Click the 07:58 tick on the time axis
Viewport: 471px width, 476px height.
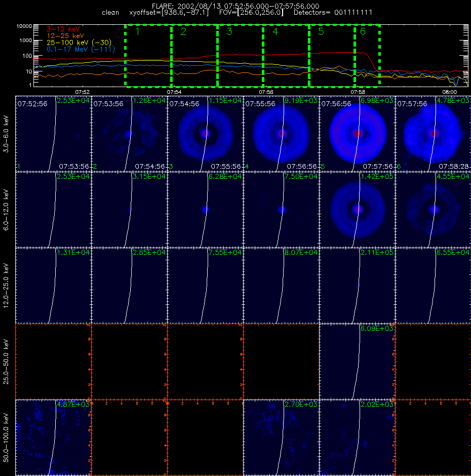(358, 92)
